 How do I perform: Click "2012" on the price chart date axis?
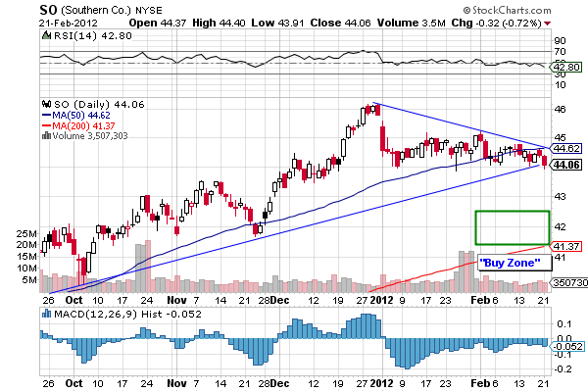click(381, 300)
